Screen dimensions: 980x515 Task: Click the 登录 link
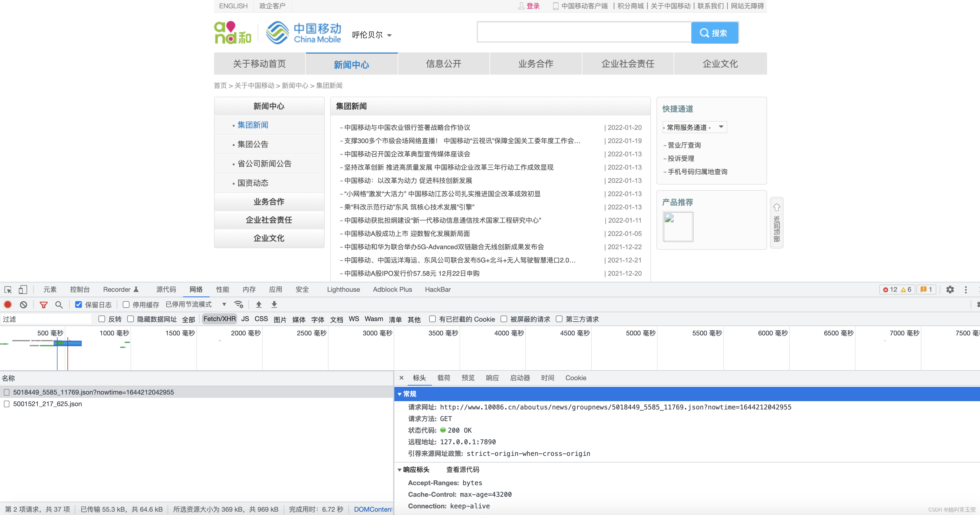click(533, 6)
